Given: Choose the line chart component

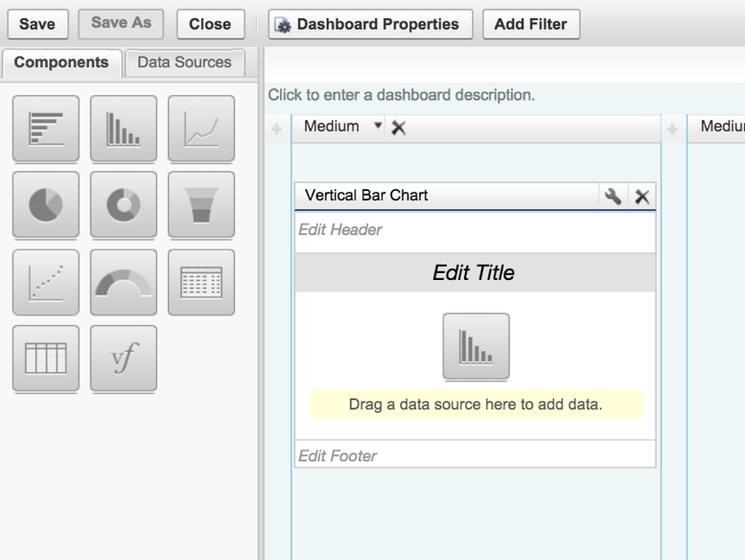Looking at the screenshot, I should coord(201,128).
